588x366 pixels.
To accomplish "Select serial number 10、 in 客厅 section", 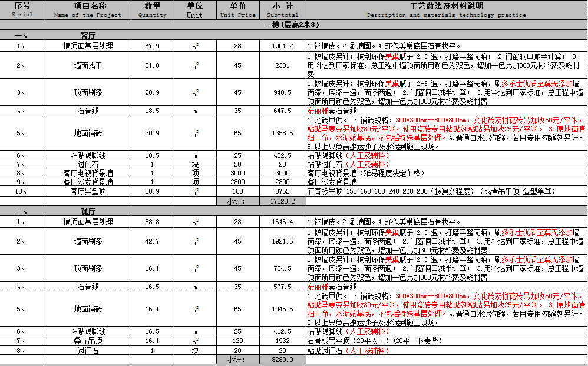I will pos(22,191).
